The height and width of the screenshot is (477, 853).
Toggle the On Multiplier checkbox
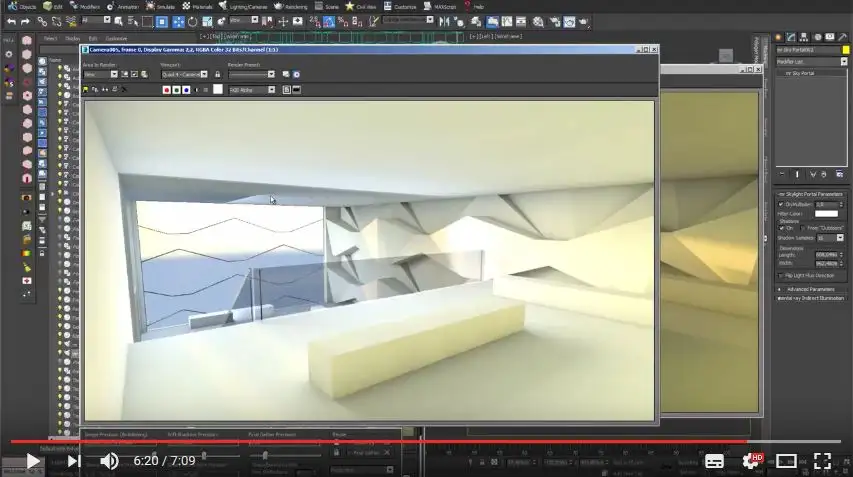pyautogui.click(x=781, y=205)
